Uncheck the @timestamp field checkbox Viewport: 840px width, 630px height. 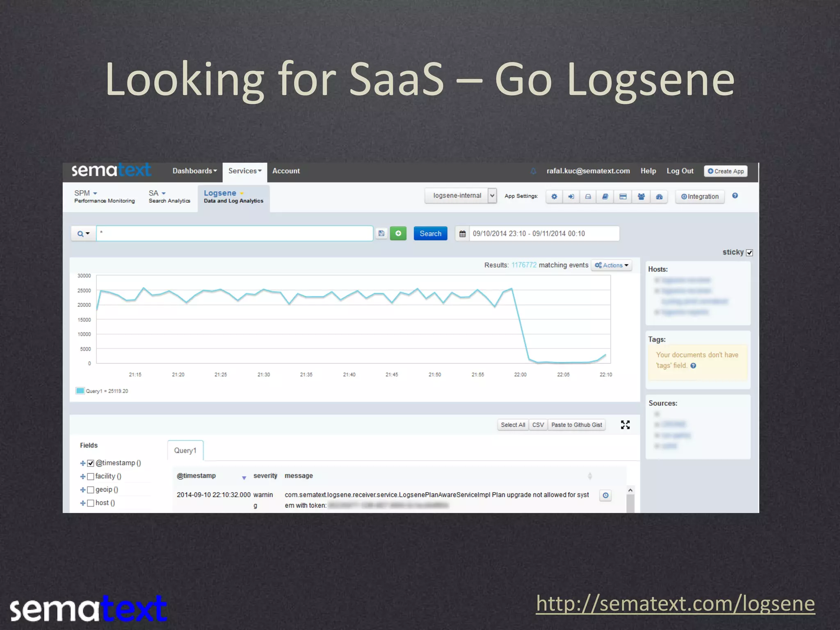click(x=91, y=463)
